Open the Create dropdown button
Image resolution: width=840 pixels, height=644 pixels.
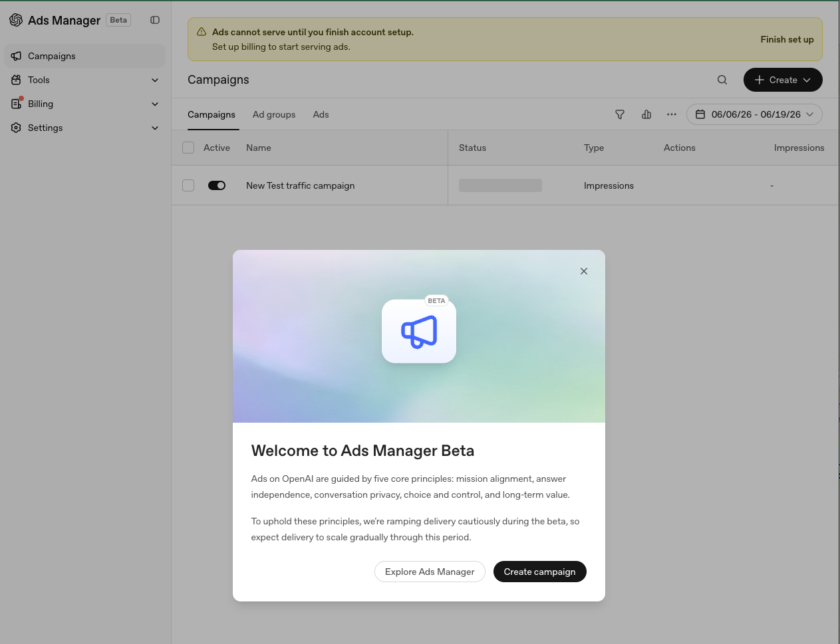(x=783, y=80)
